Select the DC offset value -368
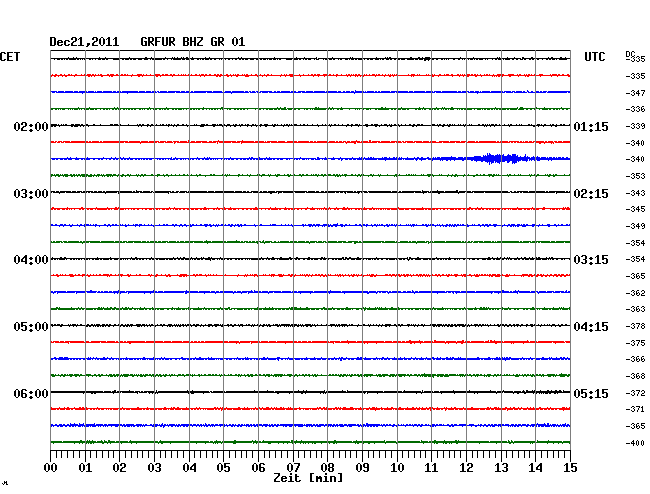The image size is (650, 494). pyautogui.click(x=635, y=376)
